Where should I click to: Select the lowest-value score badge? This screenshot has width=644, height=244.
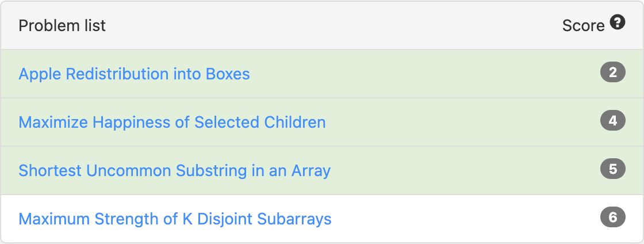click(x=613, y=73)
